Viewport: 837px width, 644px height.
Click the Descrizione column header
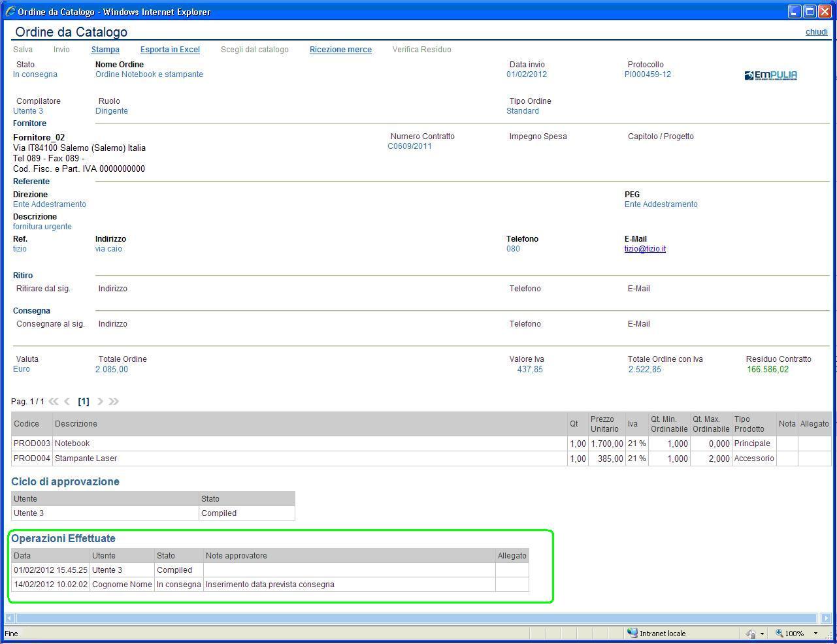(x=310, y=424)
